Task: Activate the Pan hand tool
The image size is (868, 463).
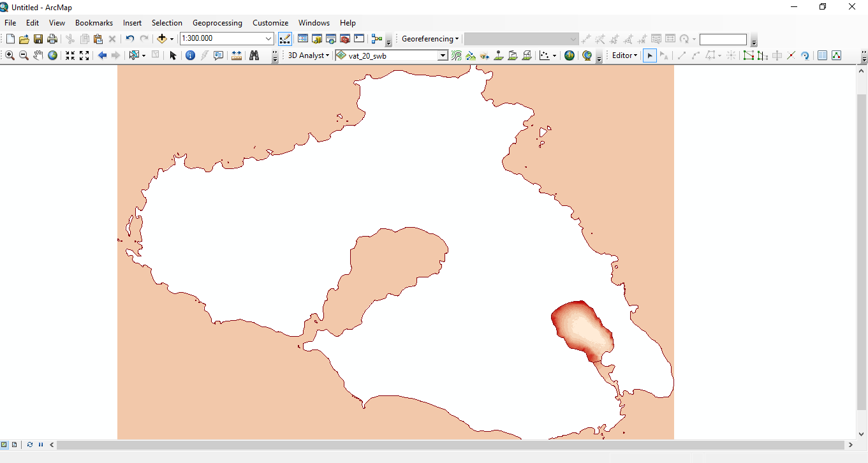Action: click(x=38, y=55)
